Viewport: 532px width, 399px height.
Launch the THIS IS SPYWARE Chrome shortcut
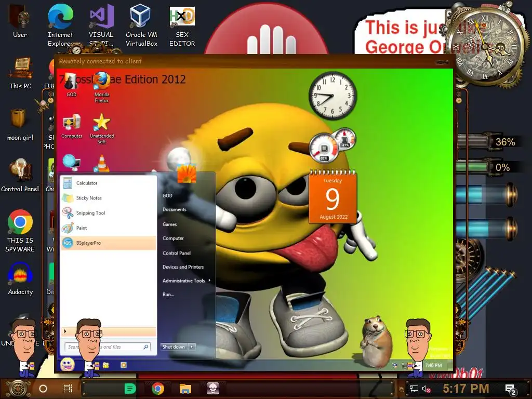(20, 231)
